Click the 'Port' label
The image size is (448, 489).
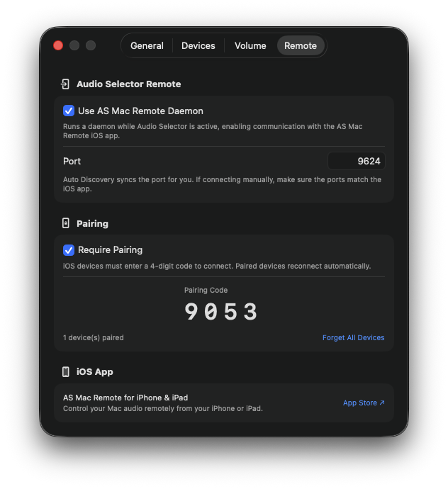click(x=72, y=162)
